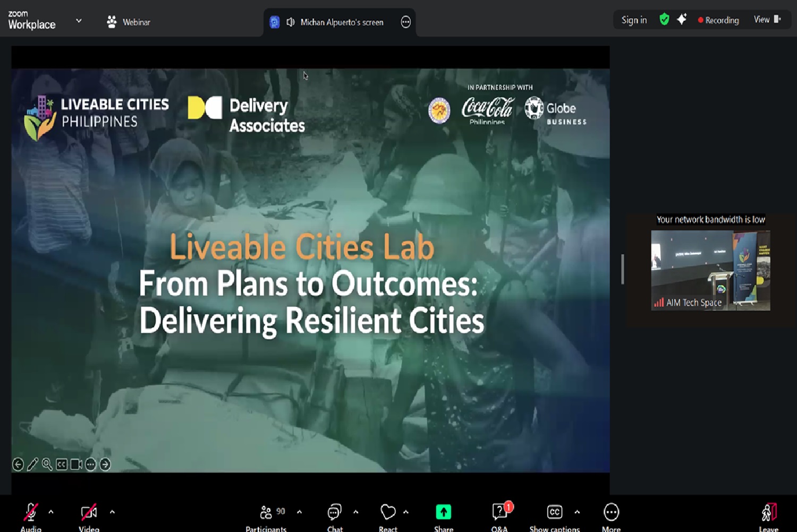Toggle the muted Audio microphone
Viewport: 797px width, 532px height.
point(30,512)
